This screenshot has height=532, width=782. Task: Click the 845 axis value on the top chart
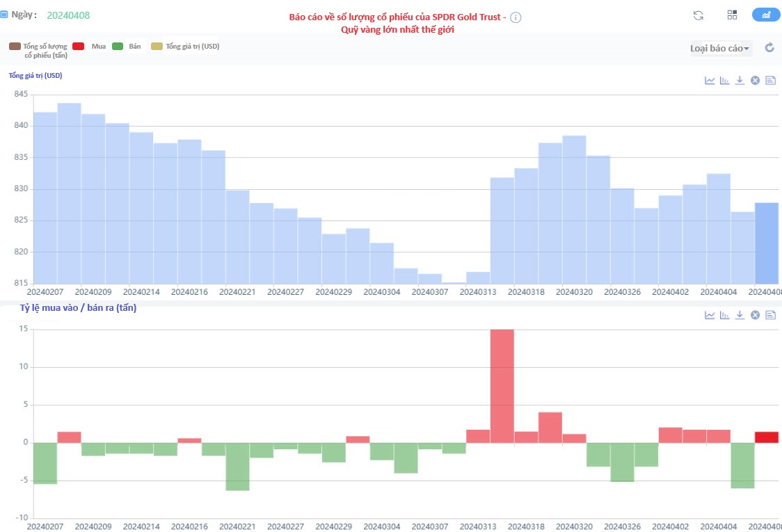(21, 94)
